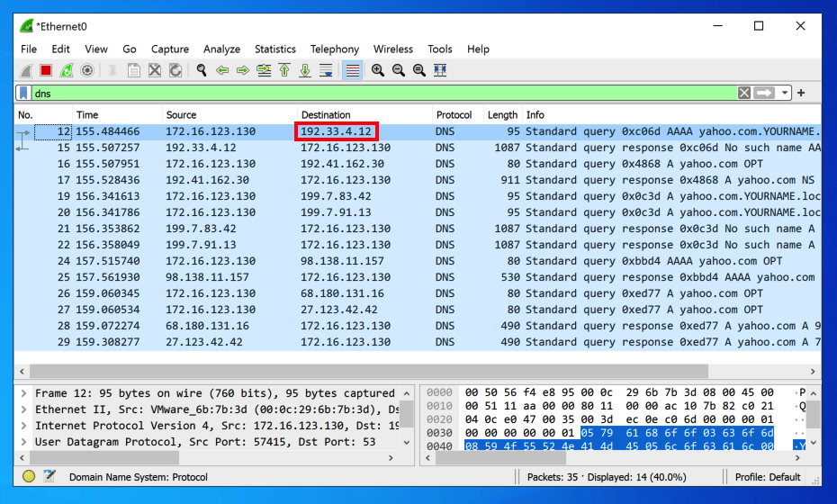Open the Capture menu
This screenshot has height=504, width=837.
(170, 49)
